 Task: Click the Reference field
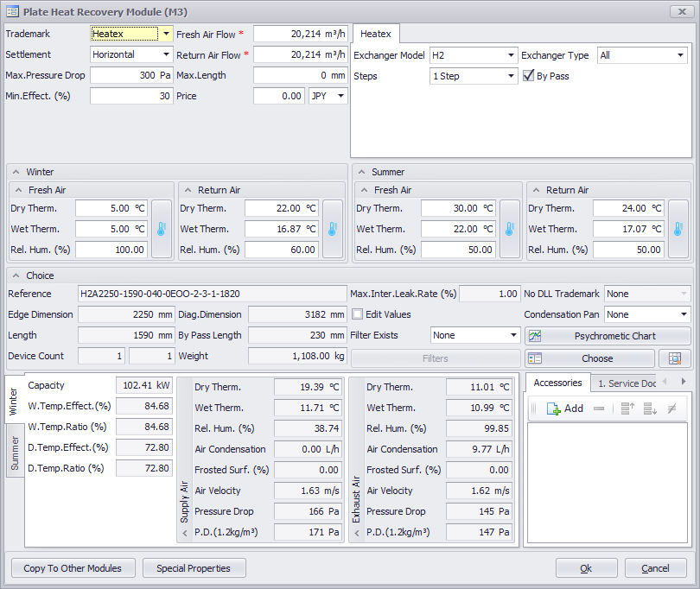212,294
